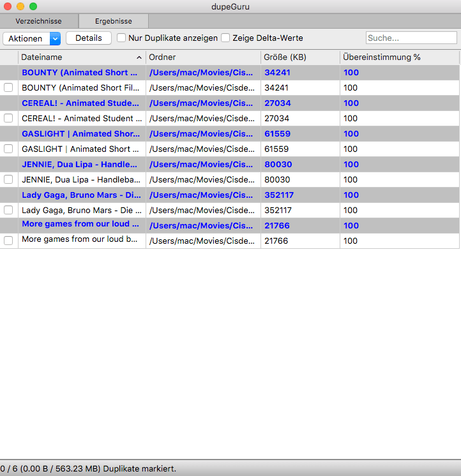Sort by Größe (KB) column header
Image resolution: width=461 pixels, height=476 pixels.
tap(299, 57)
